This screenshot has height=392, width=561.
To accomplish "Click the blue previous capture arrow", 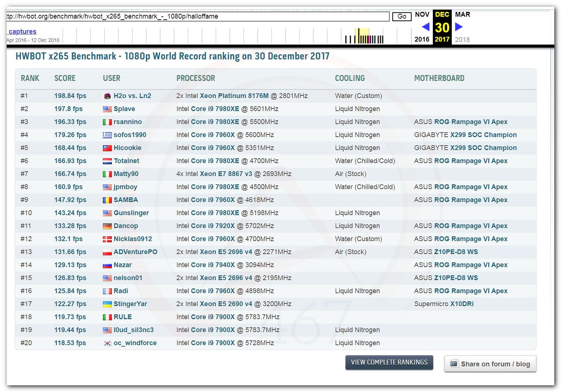I will click(x=426, y=27).
